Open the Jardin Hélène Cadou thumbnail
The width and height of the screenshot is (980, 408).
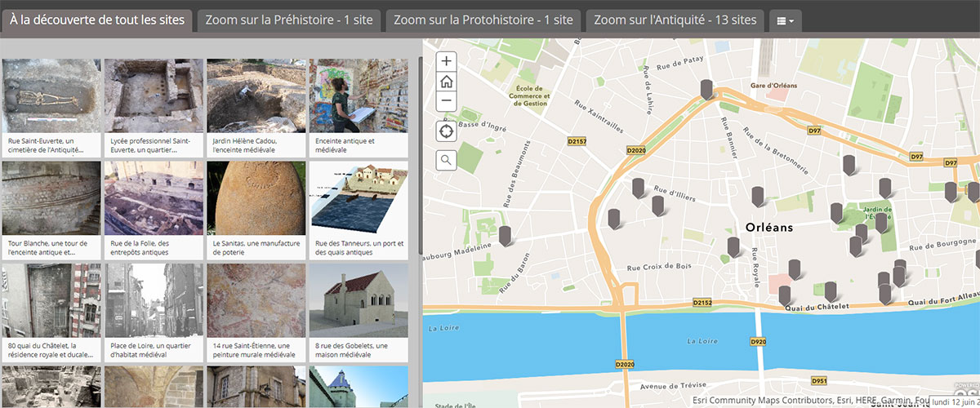click(x=256, y=95)
